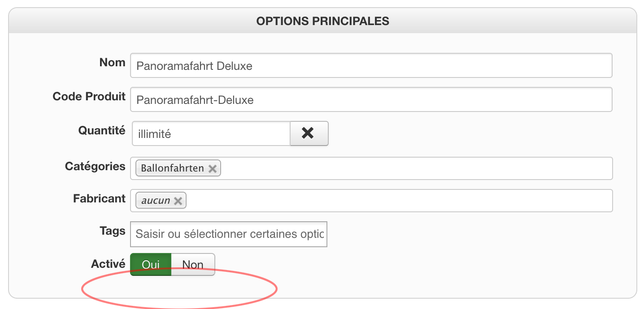Select the Ballonfahrten tag text
Viewport: 644px width, 309px height.
[172, 169]
